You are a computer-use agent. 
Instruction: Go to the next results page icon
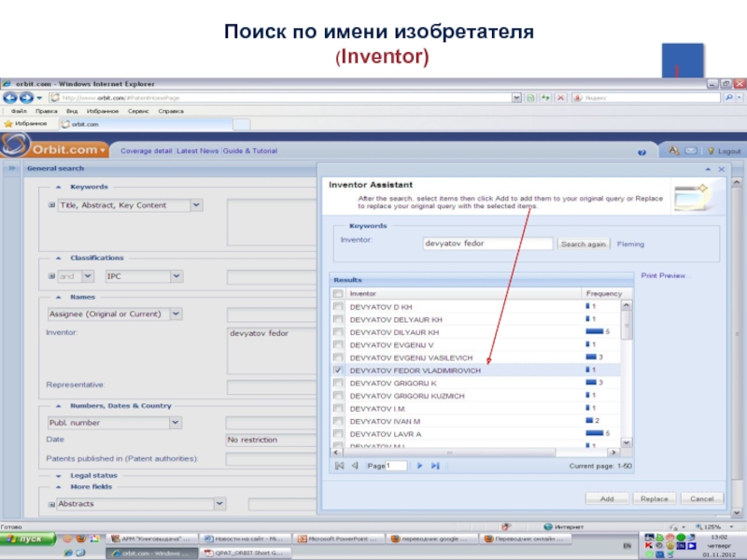(419, 466)
